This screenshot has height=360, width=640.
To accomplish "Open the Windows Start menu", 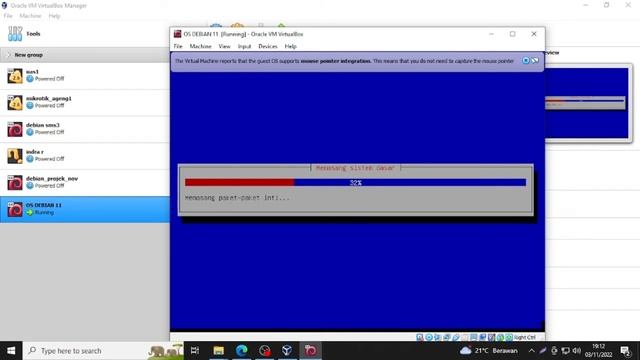I will click(11, 351).
